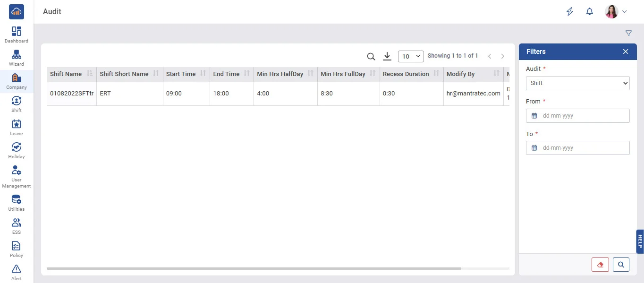Open the From date calendar icon
Screen dimensions: 644x283
[534, 116]
